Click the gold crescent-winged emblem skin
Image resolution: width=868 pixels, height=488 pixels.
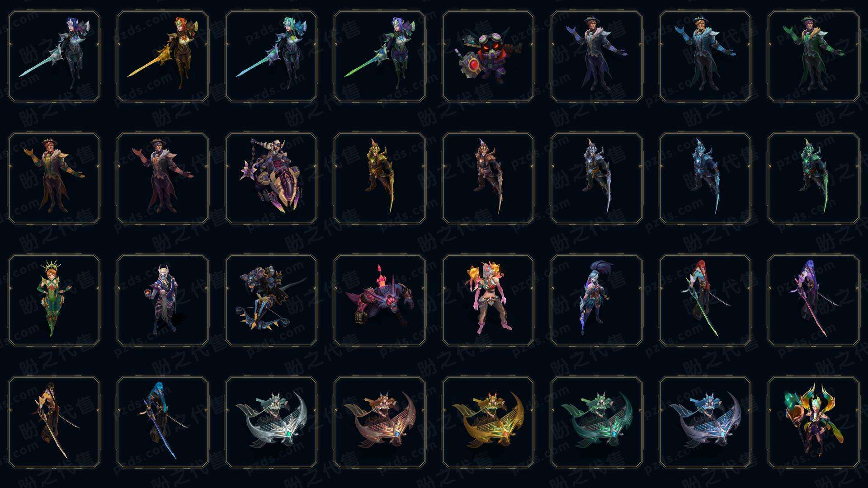[x=488, y=422]
